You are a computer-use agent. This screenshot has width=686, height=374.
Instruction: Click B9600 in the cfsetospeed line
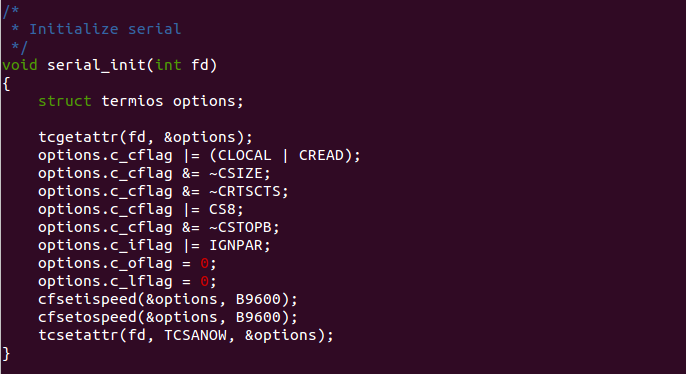(258, 317)
